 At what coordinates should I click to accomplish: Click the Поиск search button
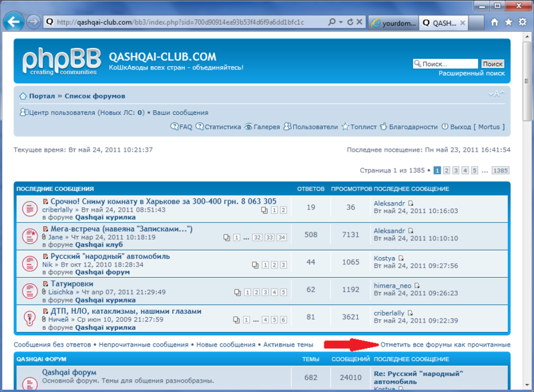(x=493, y=64)
